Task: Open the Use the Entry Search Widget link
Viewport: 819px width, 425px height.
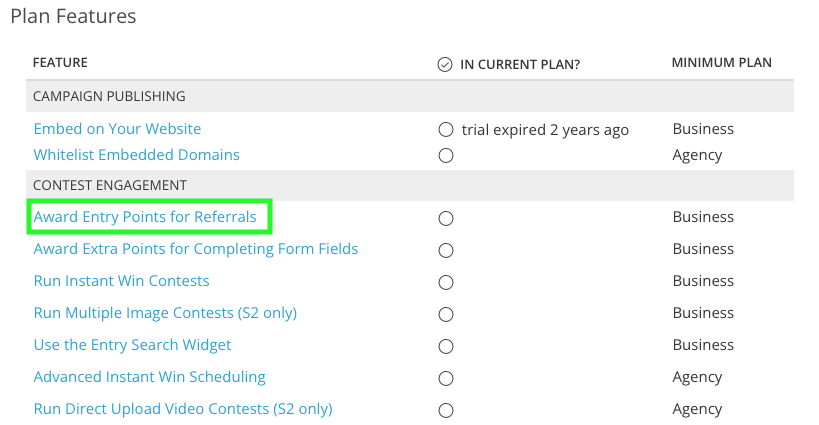Action: click(x=133, y=345)
